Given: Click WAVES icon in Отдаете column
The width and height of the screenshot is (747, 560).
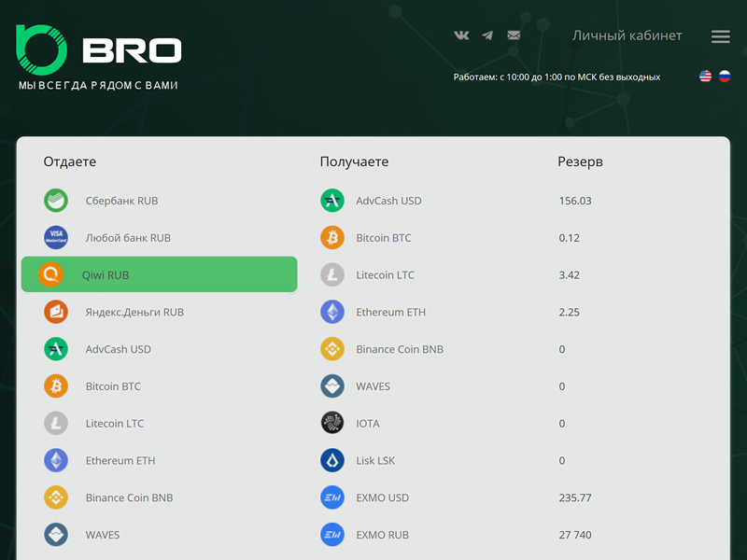Looking at the screenshot, I should pos(56,535).
